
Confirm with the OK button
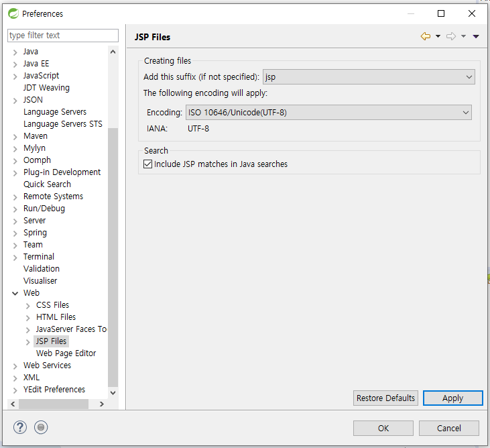(x=383, y=428)
